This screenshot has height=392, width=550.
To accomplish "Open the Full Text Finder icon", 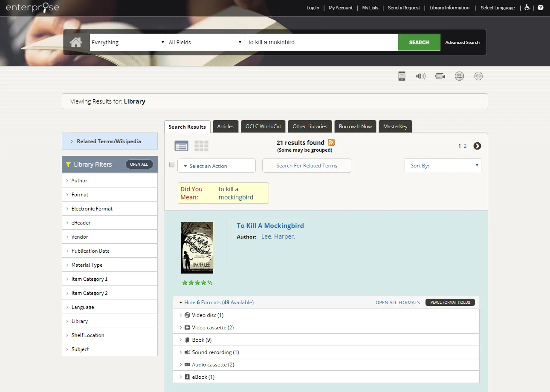I will point(459,76).
